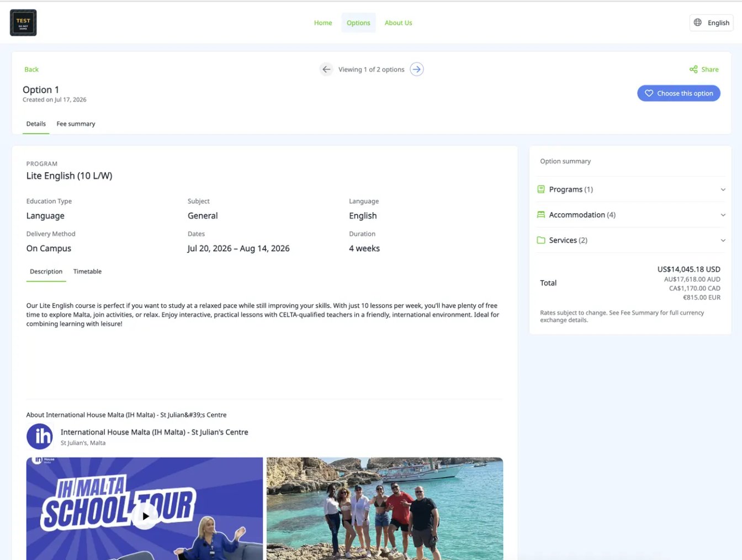The width and height of the screenshot is (742, 560).
Task: Click the CA$1,170.00 CAD amount
Action: click(695, 288)
